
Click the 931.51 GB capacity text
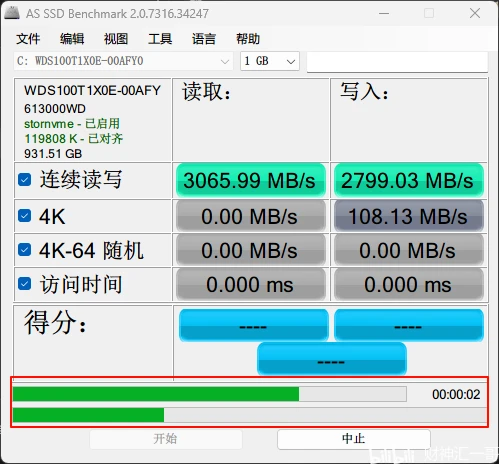tap(53, 154)
